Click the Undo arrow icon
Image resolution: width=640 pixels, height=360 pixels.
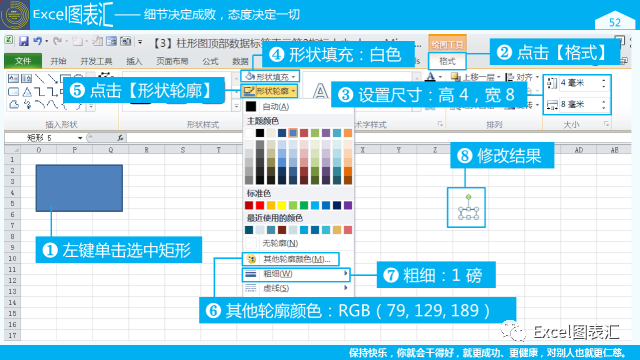pyautogui.click(x=38, y=41)
